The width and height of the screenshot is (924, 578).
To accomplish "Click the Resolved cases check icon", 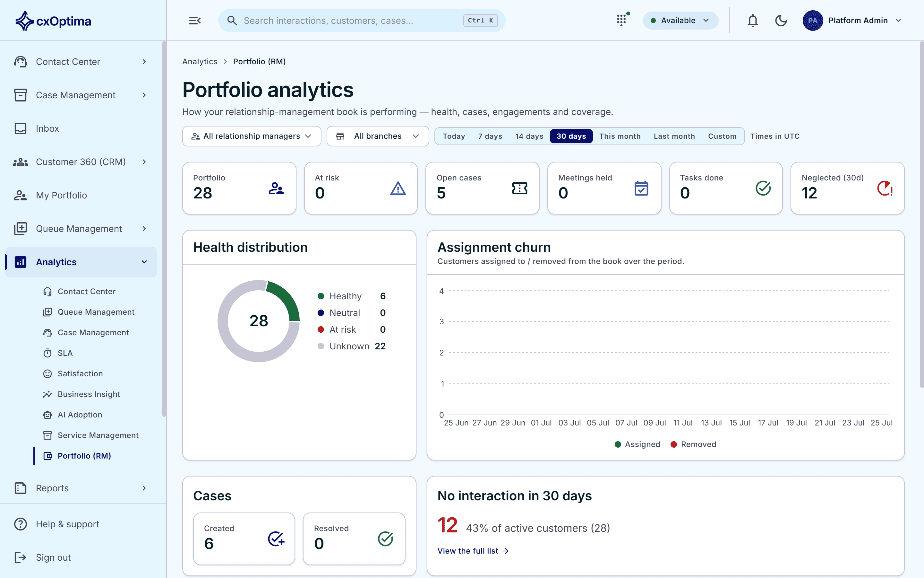I will pos(386,539).
